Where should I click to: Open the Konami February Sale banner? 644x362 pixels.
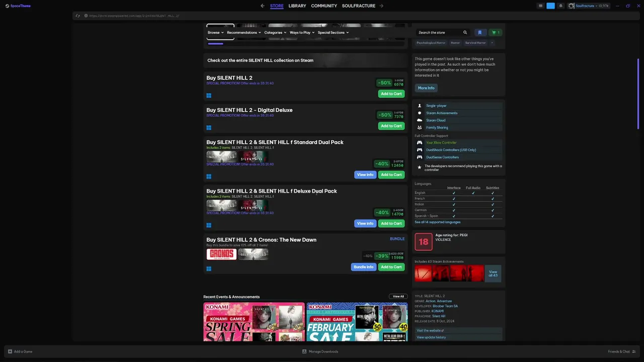pyautogui.click(x=357, y=322)
